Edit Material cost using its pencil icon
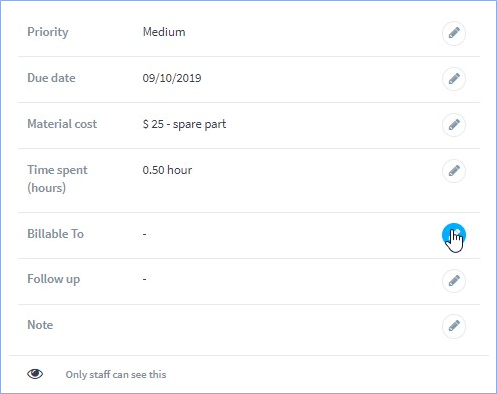The width and height of the screenshot is (497, 394). point(454,125)
